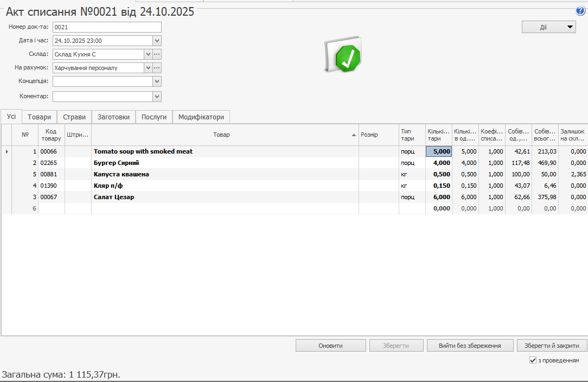Image resolution: width=588 pixels, height=382 pixels.
Task: Open warehouse picker via ellipsis next to Склад
Action: point(157,54)
